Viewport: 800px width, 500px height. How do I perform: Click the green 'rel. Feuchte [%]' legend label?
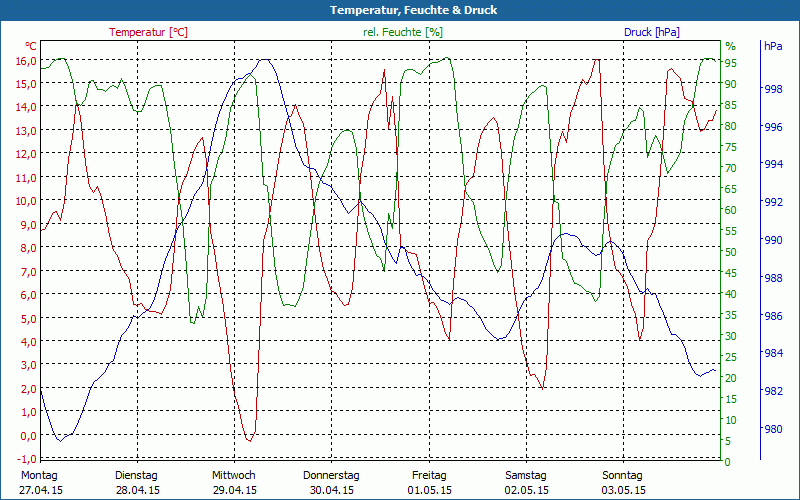tap(403, 32)
